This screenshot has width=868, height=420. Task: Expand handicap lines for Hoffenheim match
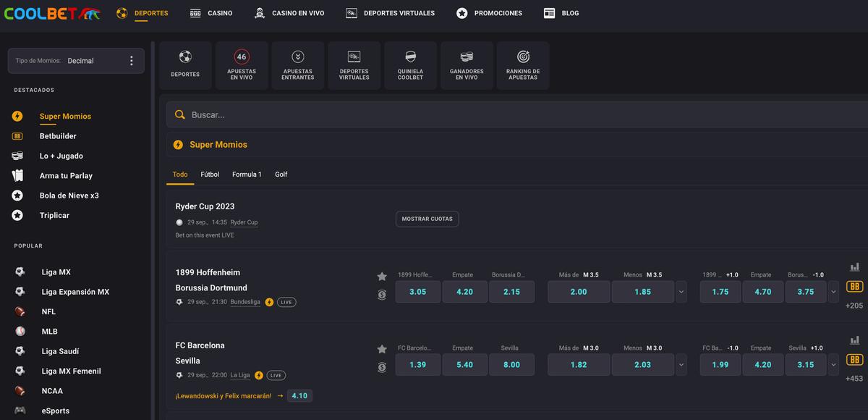pos(833,292)
